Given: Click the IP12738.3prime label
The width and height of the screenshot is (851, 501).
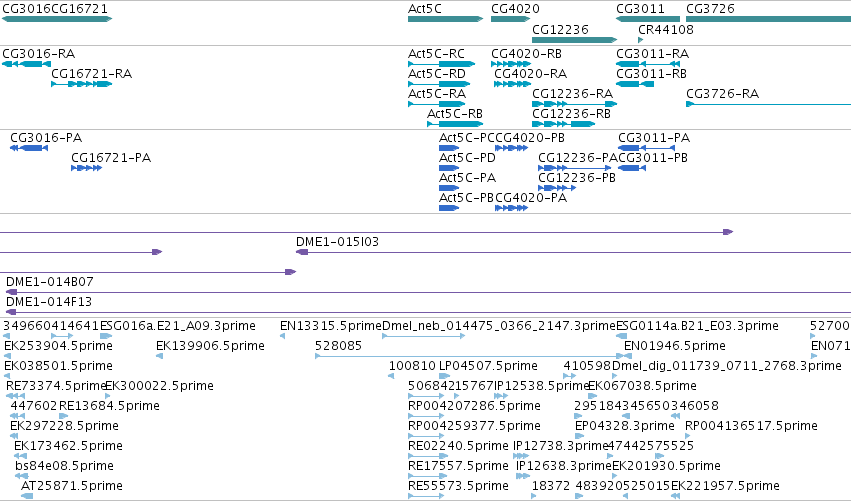Looking at the screenshot, I should tap(561, 446).
